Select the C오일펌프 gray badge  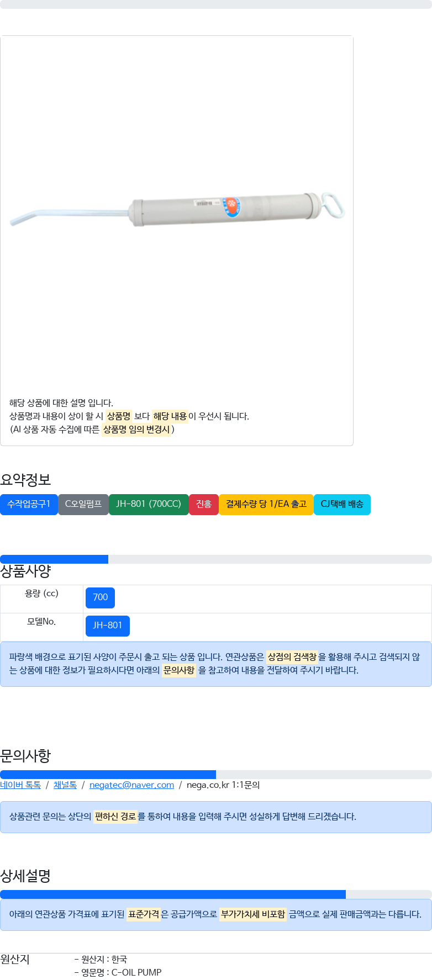(83, 504)
